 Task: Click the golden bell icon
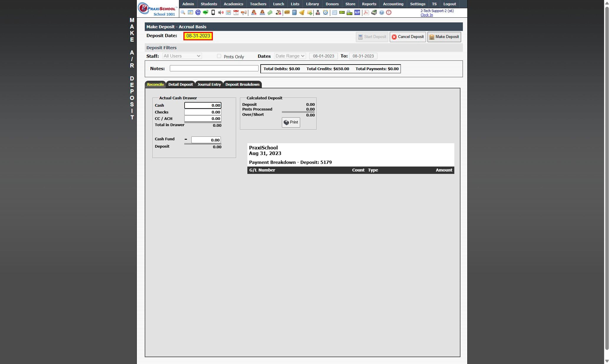[302, 12]
